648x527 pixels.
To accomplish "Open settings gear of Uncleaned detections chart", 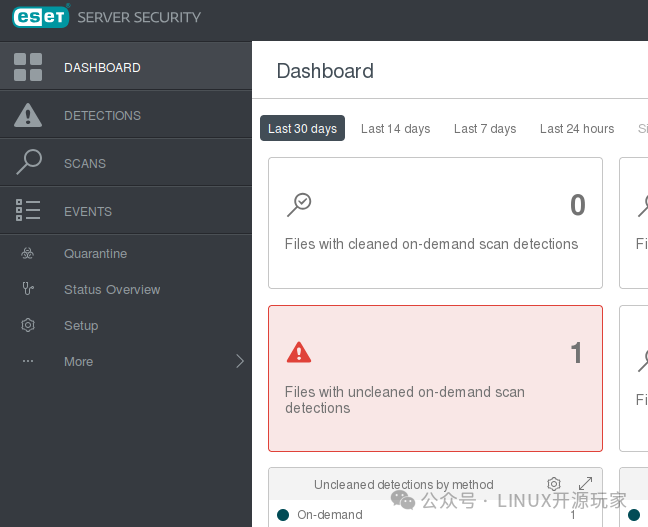I will [554, 484].
